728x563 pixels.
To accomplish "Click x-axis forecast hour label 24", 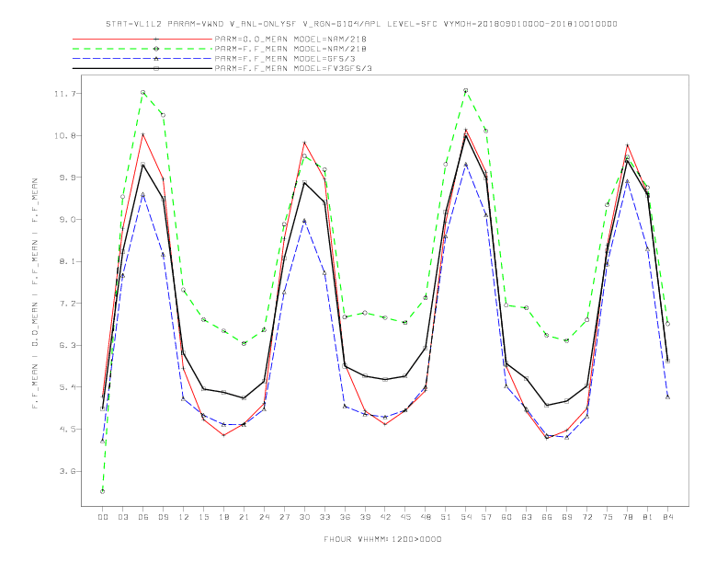I will coord(264,517).
